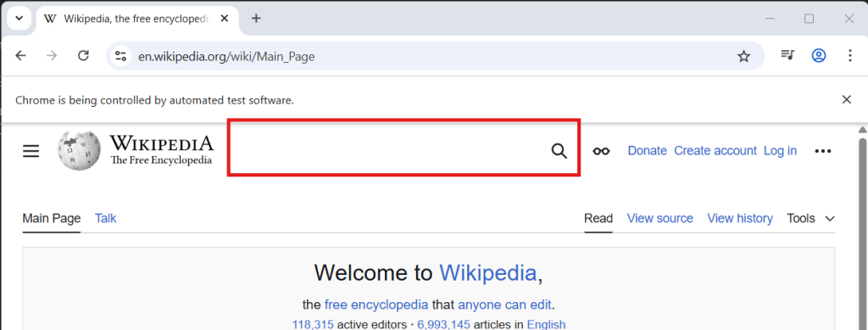The image size is (868, 330).
Task: Open the tab search dropdown arrow
Action: (19, 19)
